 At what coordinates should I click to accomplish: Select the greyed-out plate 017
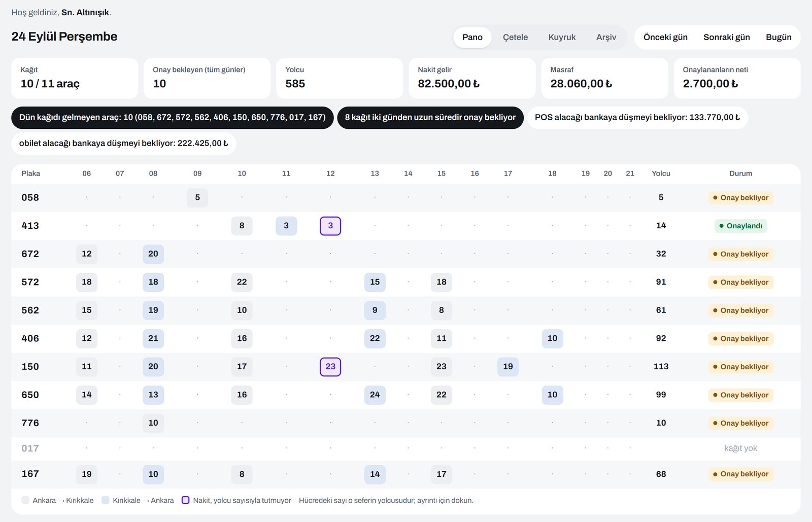point(30,448)
